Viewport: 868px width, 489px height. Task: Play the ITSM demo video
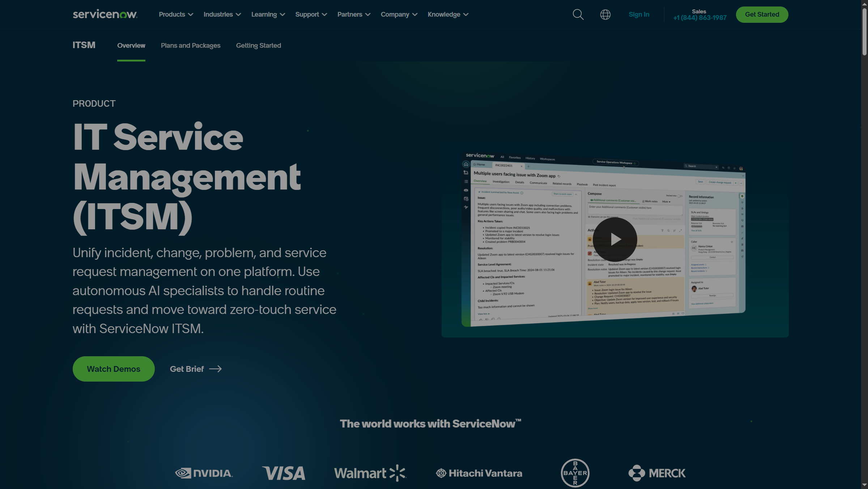(615, 239)
